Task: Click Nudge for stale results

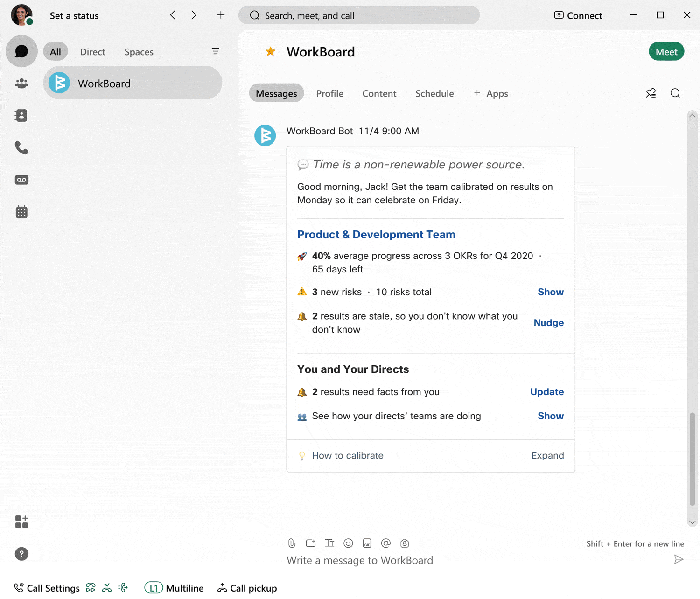Action: pos(549,323)
